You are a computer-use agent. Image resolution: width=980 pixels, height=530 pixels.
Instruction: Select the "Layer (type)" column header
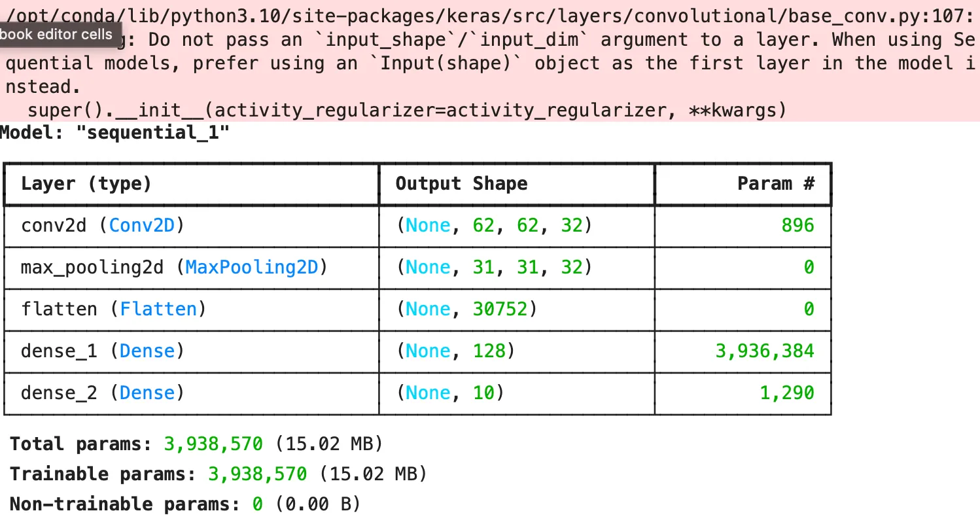[86, 184]
